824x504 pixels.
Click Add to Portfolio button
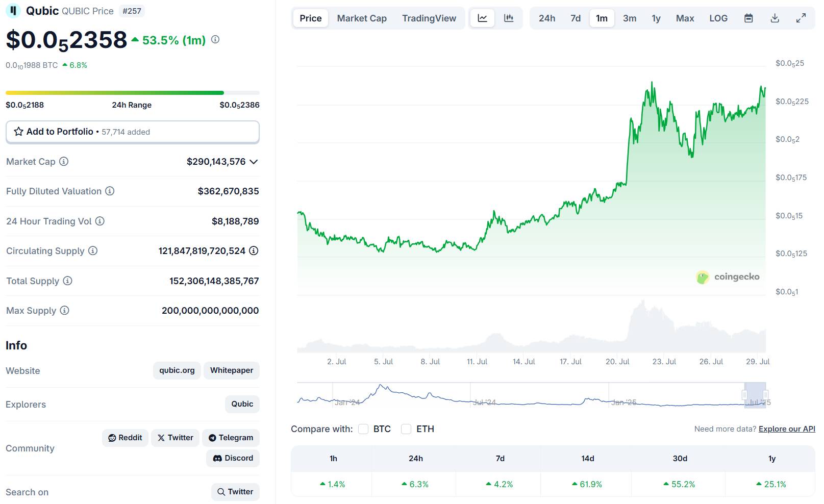click(x=133, y=132)
